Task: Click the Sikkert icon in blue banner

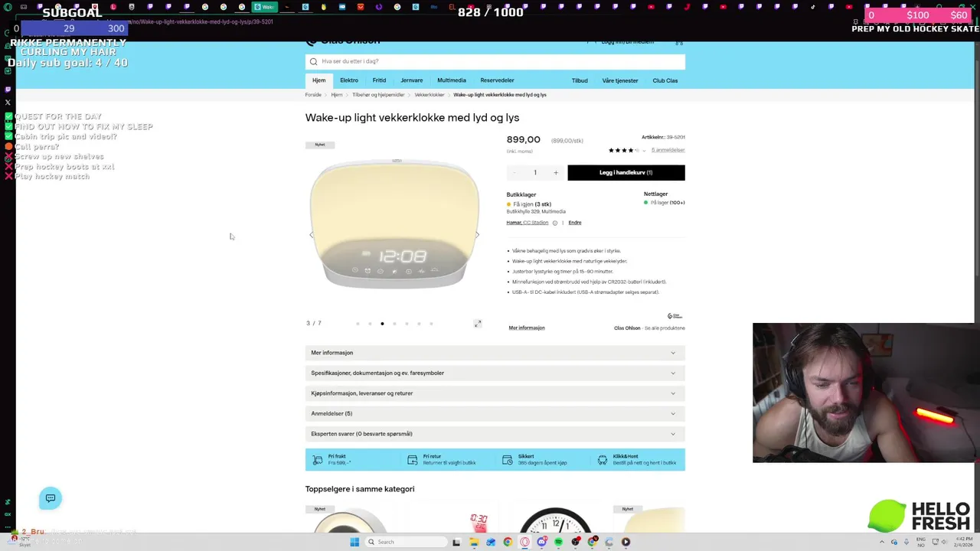Action: tap(507, 460)
